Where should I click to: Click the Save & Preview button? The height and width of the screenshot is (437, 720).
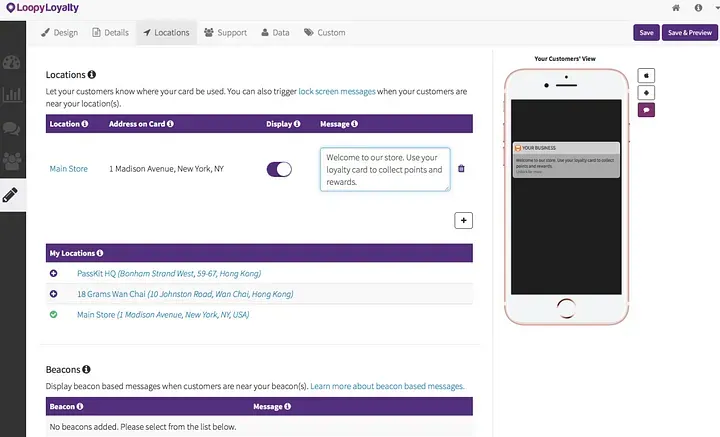[690, 33]
